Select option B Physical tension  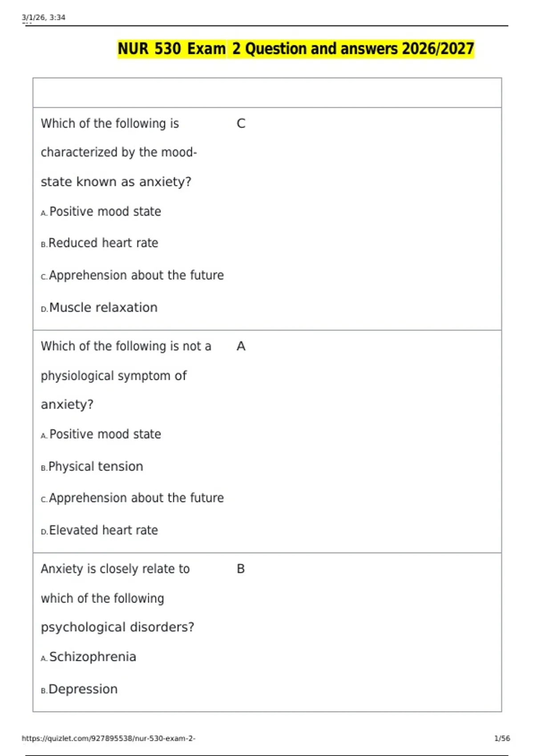[x=92, y=466]
